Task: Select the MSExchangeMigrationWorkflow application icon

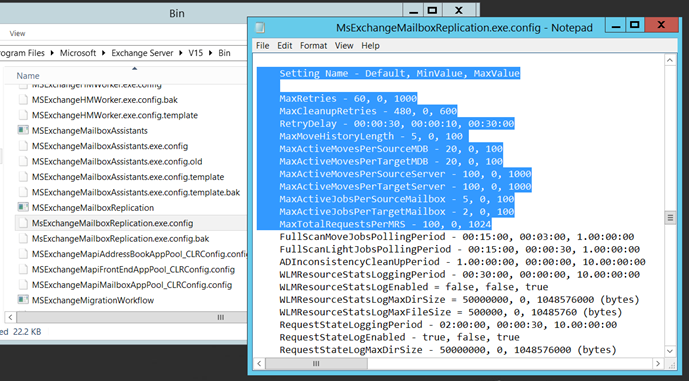Action: point(23,300)
